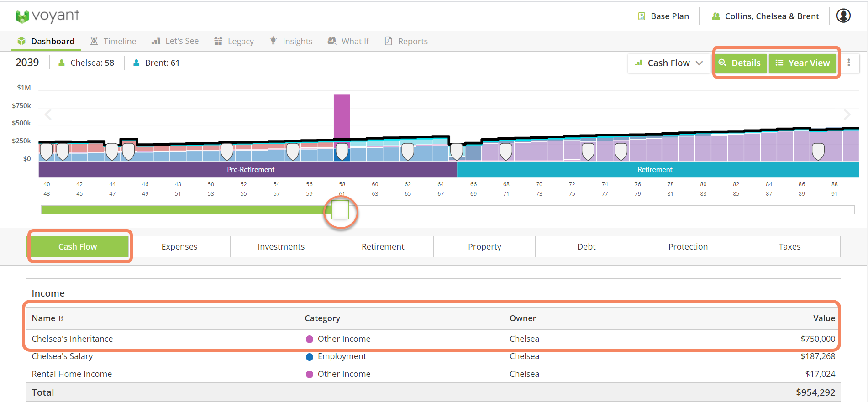Open the user profile icon
Image resolution: width=868 pixels, height=402 pixels.
tap(843, 16)
